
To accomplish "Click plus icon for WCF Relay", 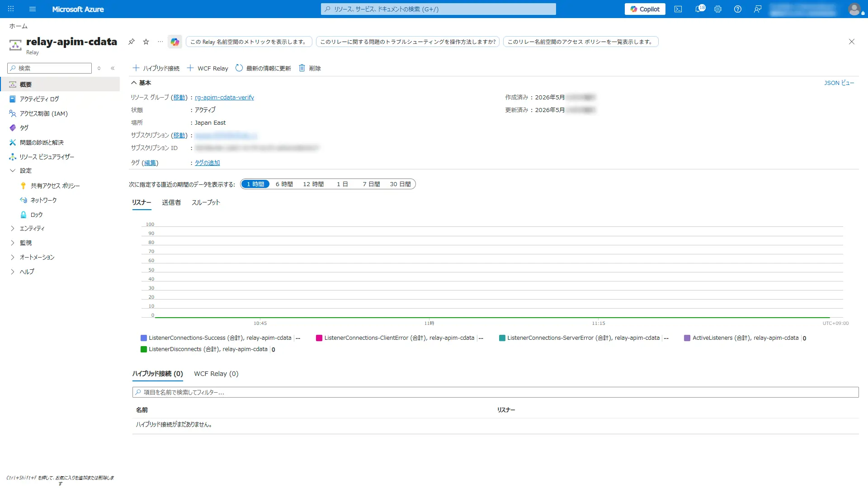I will coord(190,68).
